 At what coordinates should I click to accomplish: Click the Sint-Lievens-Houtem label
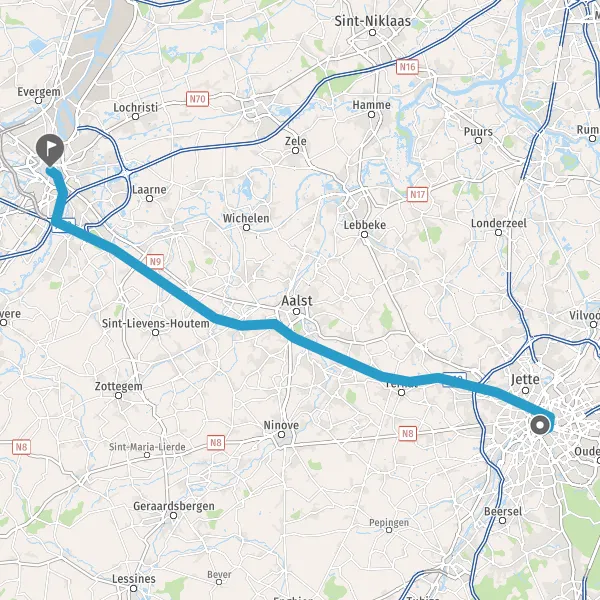pyautogui.click(x=155, y=323)
